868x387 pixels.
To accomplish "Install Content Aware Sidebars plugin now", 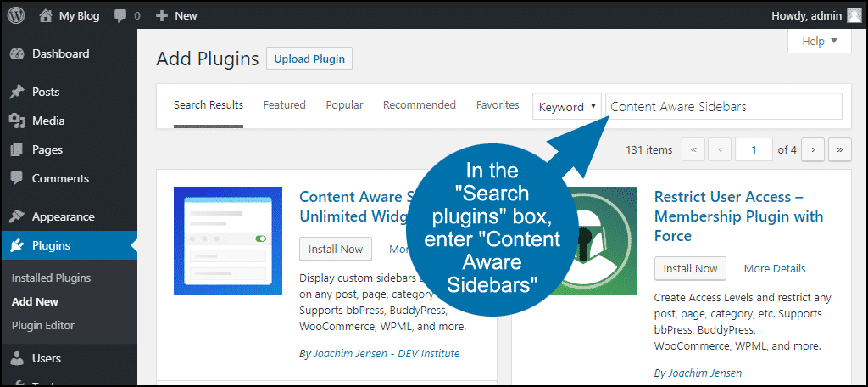I will [x=336, y=249].
